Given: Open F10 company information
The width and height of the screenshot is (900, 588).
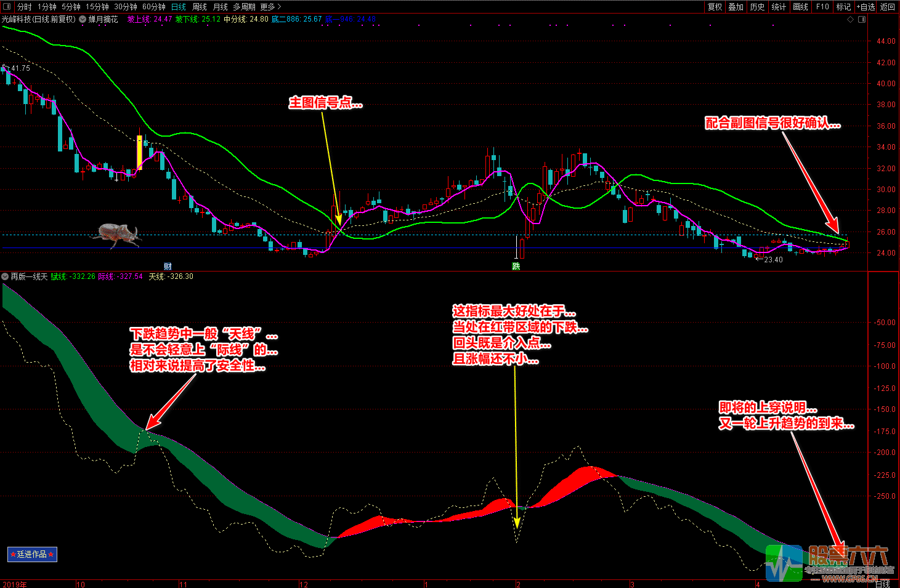Looking at the screenshot, I should [x=822, y=7].
